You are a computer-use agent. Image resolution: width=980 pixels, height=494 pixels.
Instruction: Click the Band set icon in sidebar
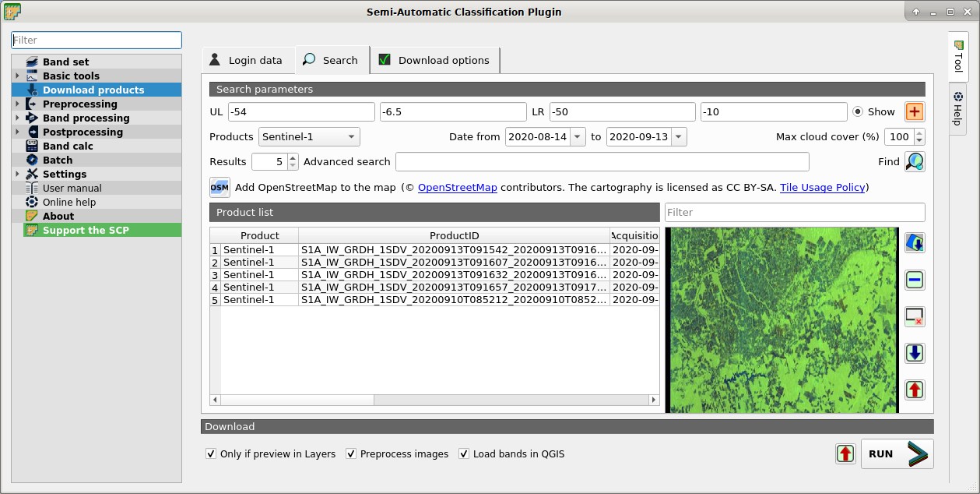click(x=32, y=62)
